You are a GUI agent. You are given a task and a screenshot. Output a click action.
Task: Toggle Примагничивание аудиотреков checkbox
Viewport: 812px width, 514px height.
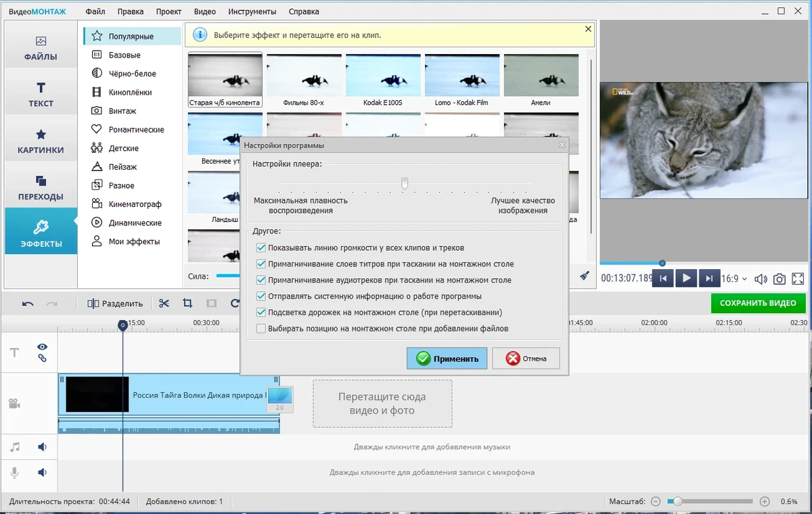[x=261, y=280]
